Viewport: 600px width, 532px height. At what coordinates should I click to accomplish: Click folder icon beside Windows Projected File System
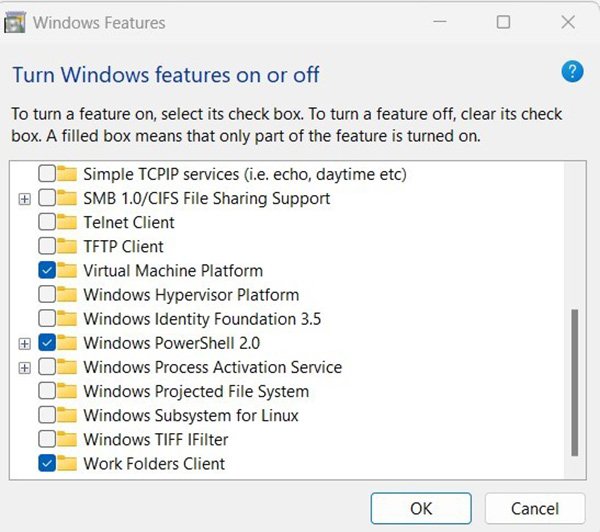click(x=67, y=391)
